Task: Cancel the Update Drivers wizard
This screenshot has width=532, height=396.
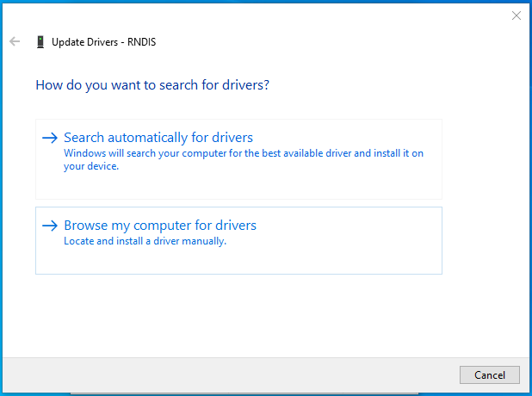Action: pos(490,375)
